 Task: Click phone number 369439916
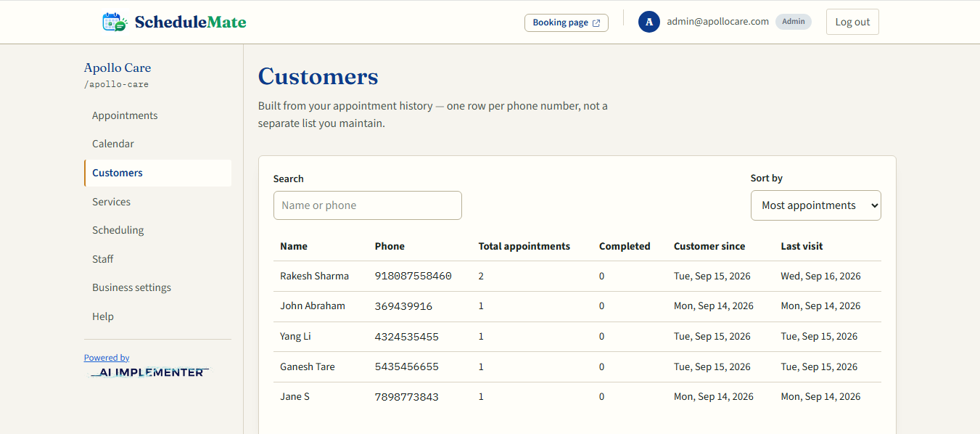coord(403,306)
